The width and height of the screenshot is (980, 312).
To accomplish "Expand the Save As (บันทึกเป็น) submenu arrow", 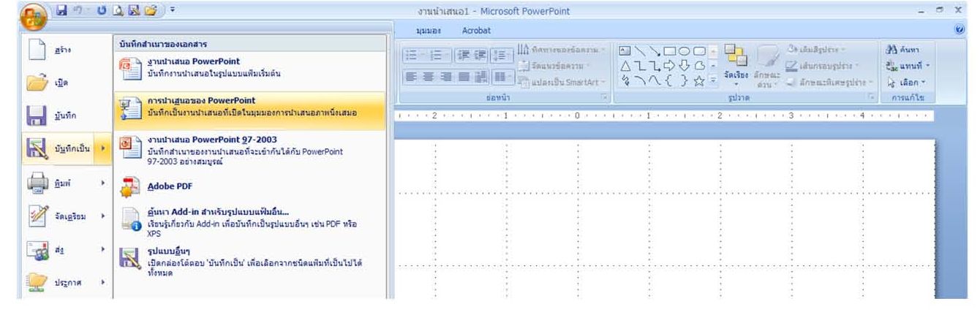I will tap(102, 148).
